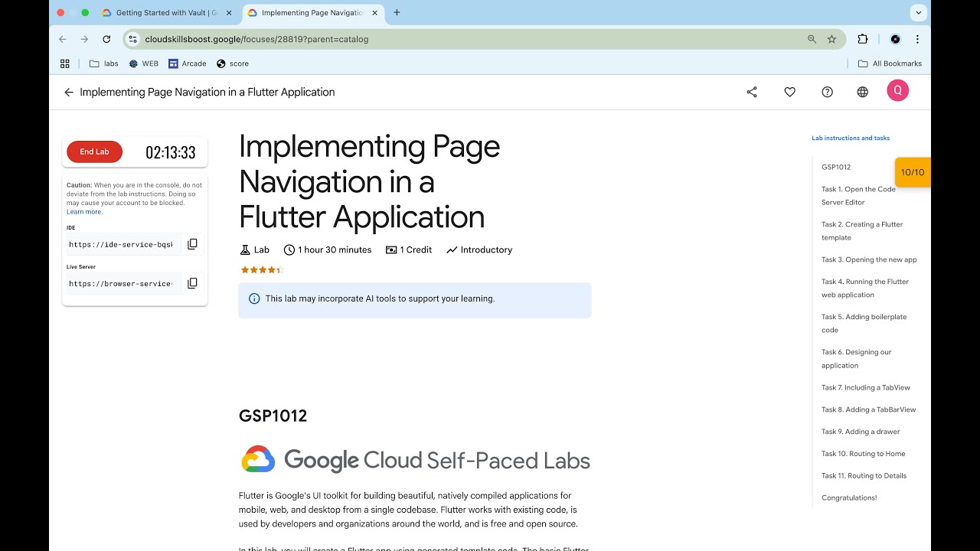Open the apps grid icon in bookmarks bar
This screenshot has width=980, height=551.
click(65, 64)
